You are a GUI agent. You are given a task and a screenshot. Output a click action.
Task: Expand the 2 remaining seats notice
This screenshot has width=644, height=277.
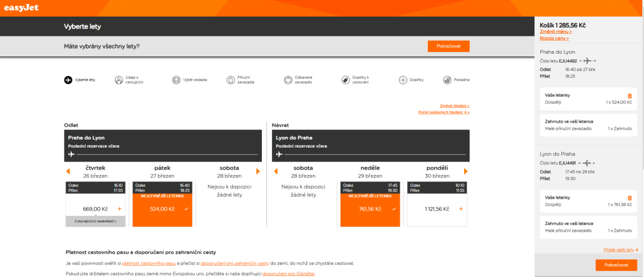96,221
